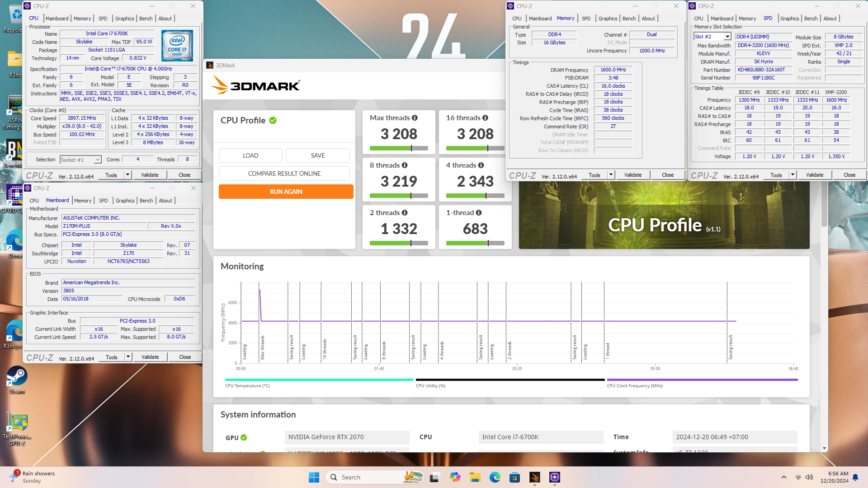Viewport: 868px width, 488px height.
Task: Click Validate in the Memory CPU-Z window
Action: pyautogui.click(x=633, y=175)
